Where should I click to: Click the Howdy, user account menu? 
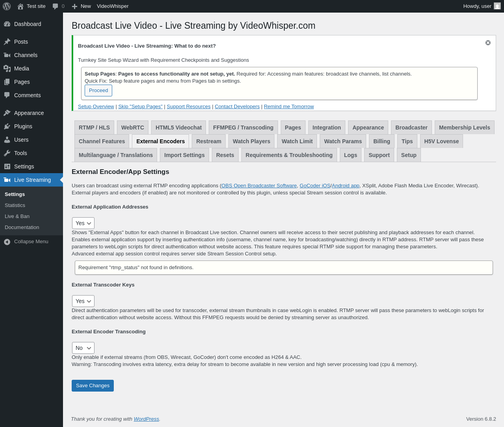tap(482, 6)
